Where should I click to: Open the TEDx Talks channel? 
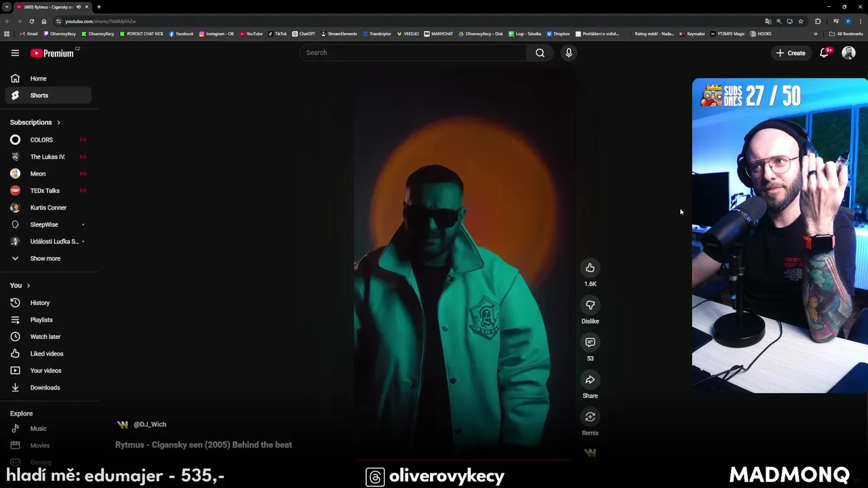pyautogui.click(x=48, y=190)
